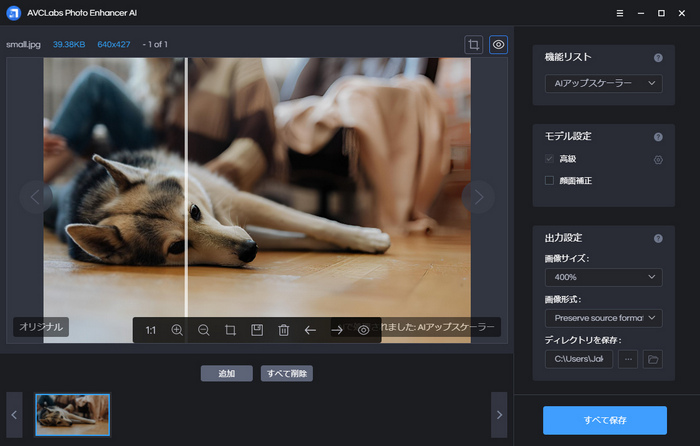
Task: Click the left arrow in bottom toolbar
Action: 310,330
